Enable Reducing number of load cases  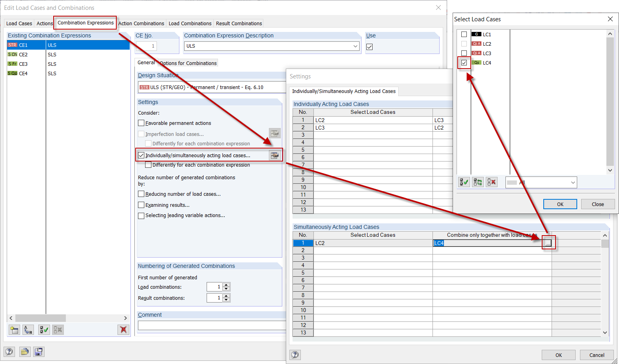[x=141, y=194]
